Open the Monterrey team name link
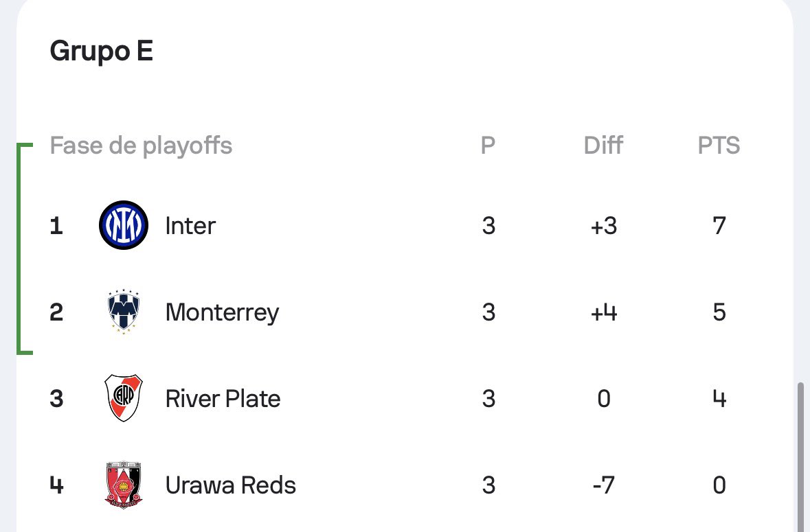 coord(222,313)
